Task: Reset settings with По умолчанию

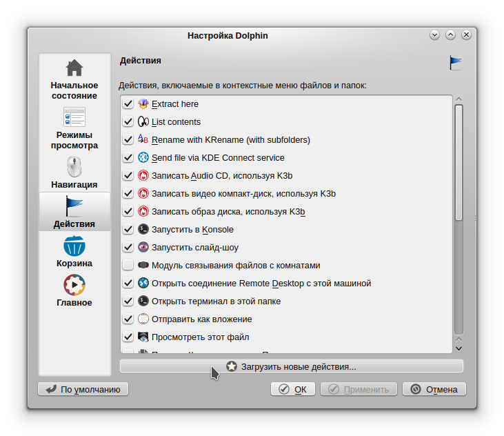Action: click(x=83, y=389)
